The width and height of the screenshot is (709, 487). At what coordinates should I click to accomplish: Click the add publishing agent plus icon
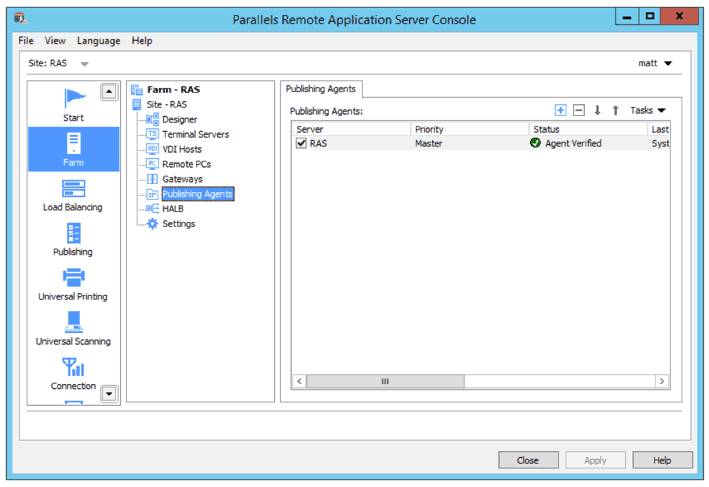(x=560, y=110)
